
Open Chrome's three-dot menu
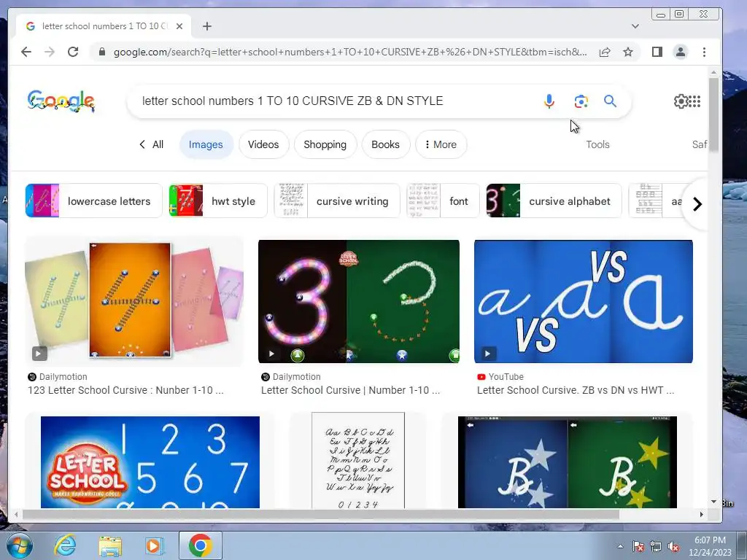(704, 52)
